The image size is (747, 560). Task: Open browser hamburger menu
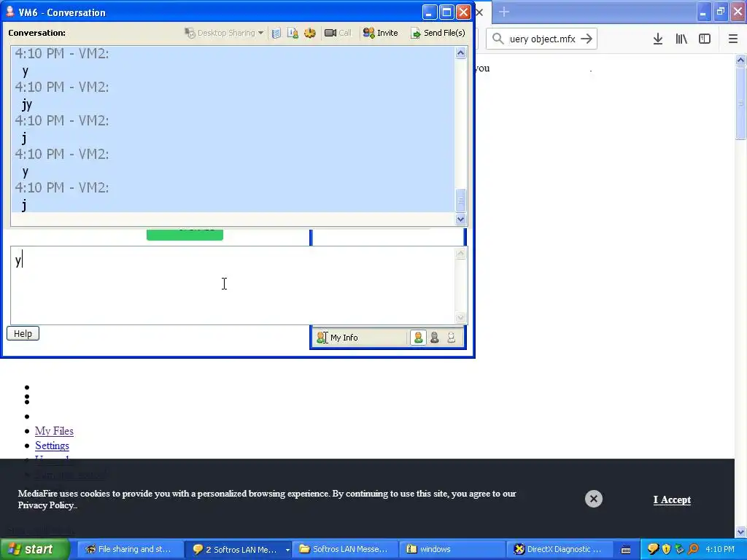pos(733,39)
